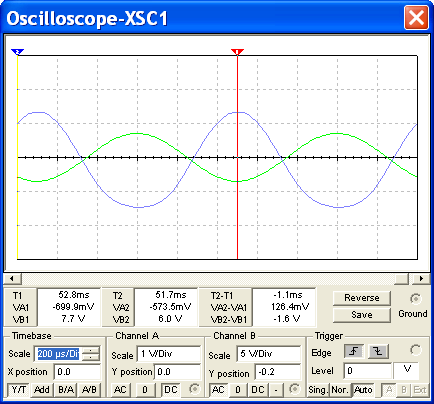Toggle the Trigger terminal radio button
Viewport: 434px width, 404px height.
point(415,350)
